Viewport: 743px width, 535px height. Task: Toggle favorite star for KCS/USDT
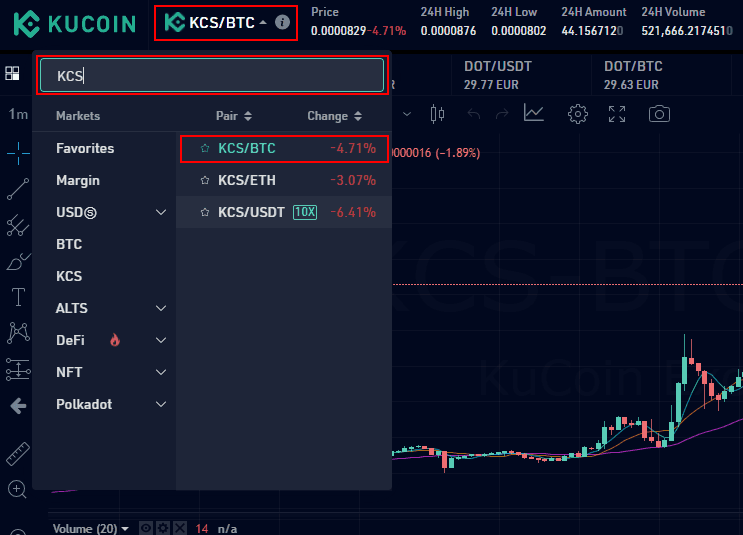click(205, 213)
